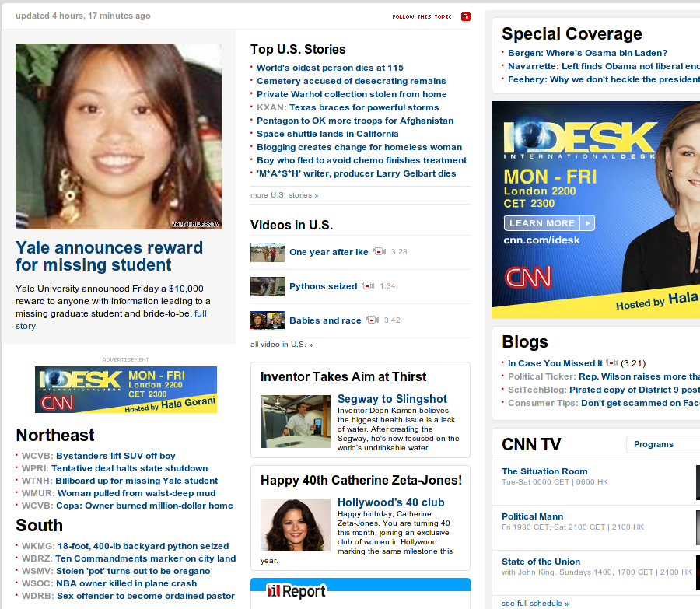Click video icon beside Pythons seized
This screenshot has width=700, height=609.
click(x=369, y=285)
